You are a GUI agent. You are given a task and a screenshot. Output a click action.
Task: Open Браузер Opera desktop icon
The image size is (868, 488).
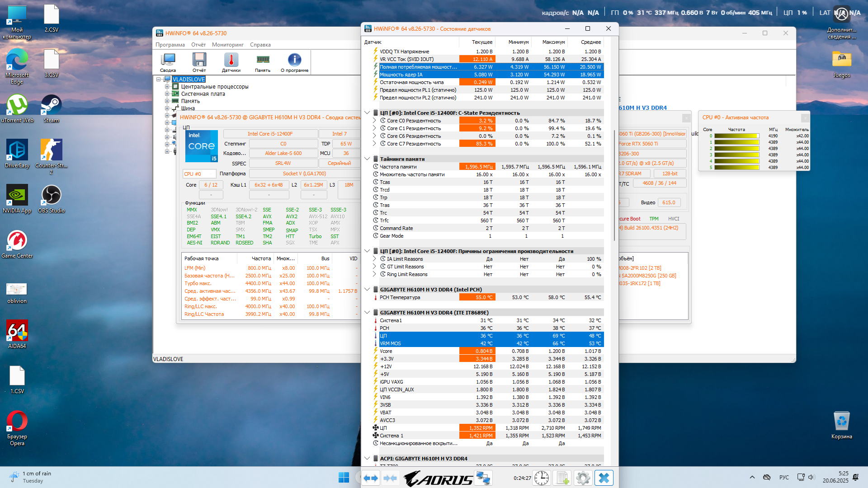point(17,428)
